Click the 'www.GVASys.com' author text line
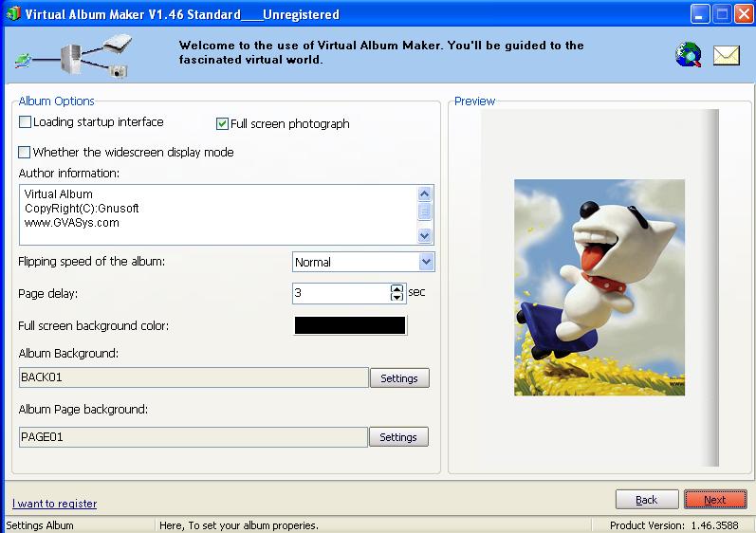 point(72,223)
